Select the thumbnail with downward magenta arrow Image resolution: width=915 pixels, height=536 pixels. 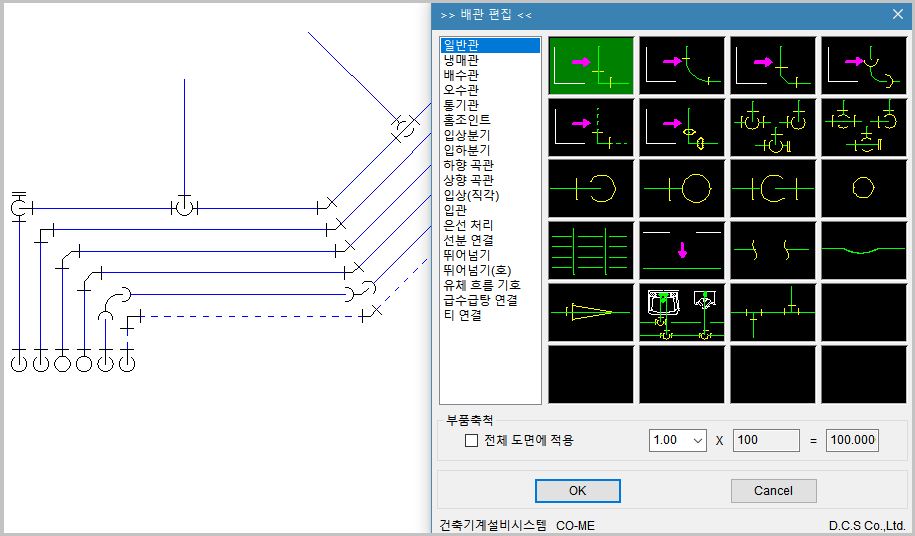point(682,250)
